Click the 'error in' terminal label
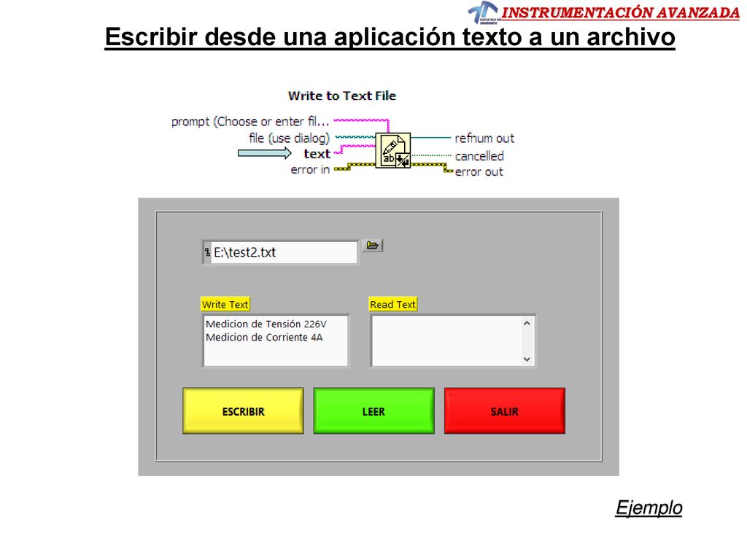Screen dimensions: 747x560 310,169
